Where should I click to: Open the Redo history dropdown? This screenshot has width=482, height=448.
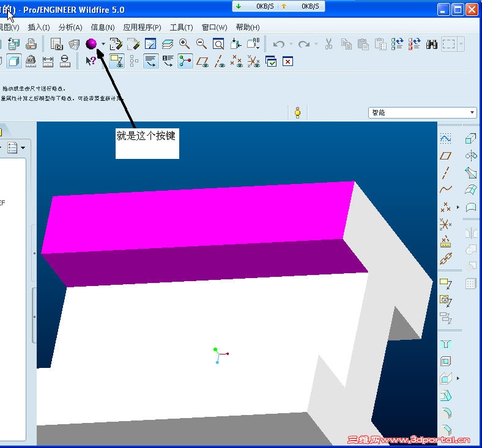pyautogui.click(x=316, y=44)
